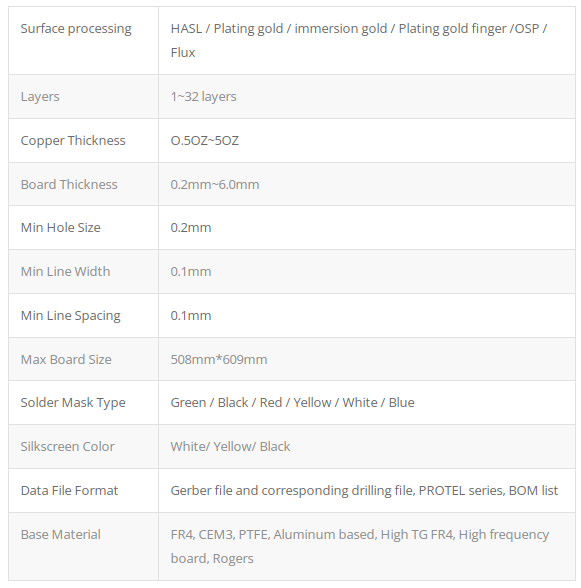The image size is (581, 588).
Task: Select the Gerber file format description
Action: [x=364, y=490]
